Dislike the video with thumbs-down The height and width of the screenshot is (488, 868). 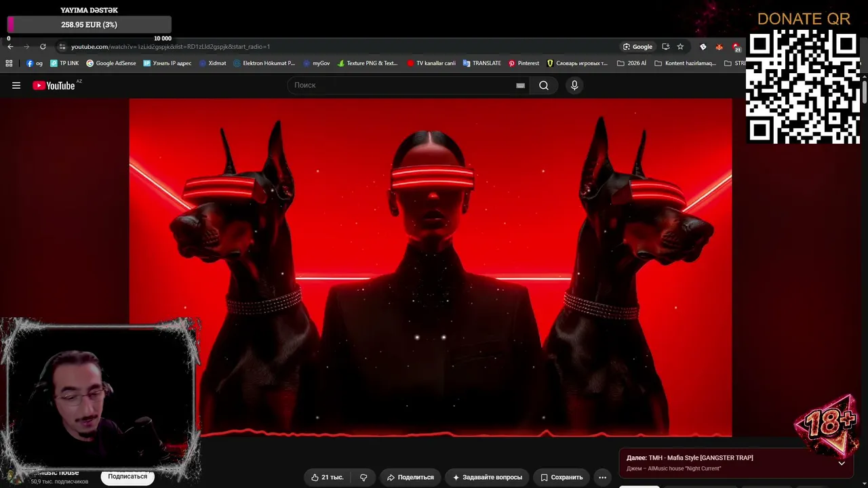point(363,477)
